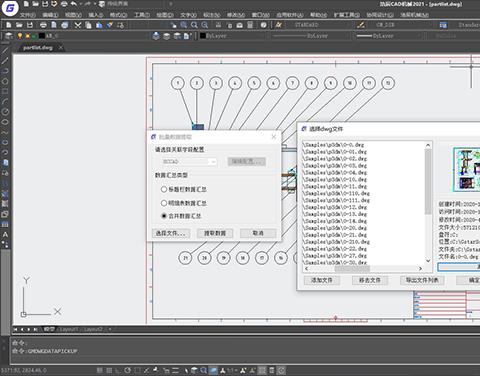480x376 pixels.
Task: Toggle Grid display in status bar
Action: pos(109,370)
